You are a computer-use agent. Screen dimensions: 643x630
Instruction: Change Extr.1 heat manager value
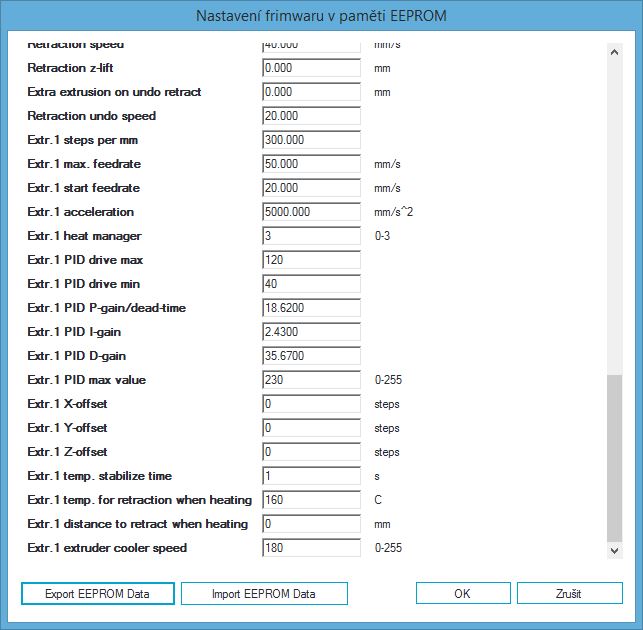[x=310, y=236]
